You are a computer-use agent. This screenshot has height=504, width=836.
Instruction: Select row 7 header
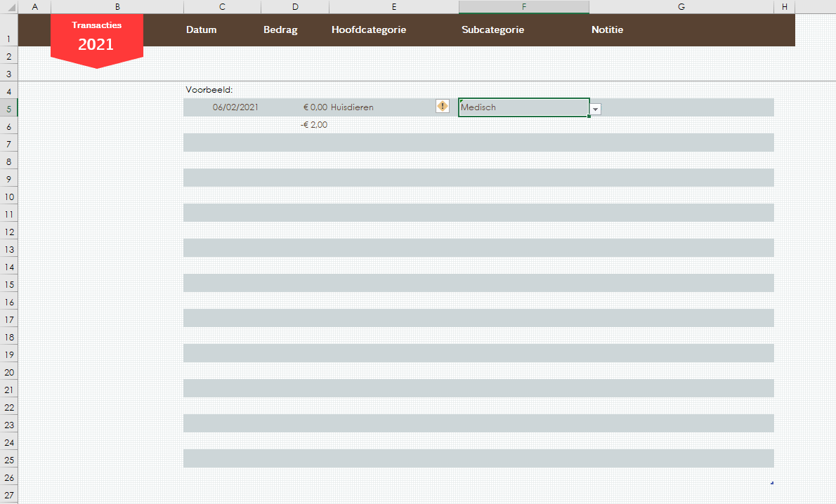(9, 143)
